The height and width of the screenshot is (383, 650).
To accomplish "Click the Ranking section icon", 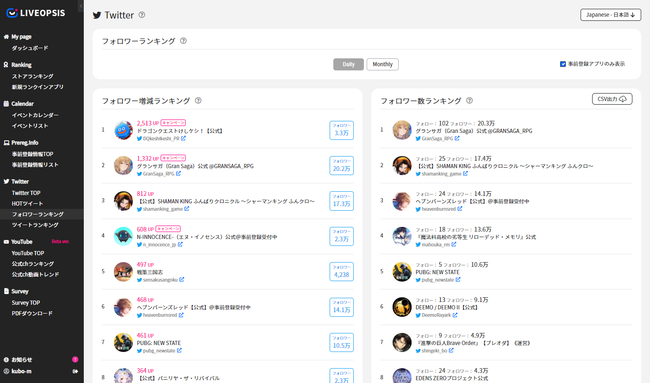I will [6, 65].
